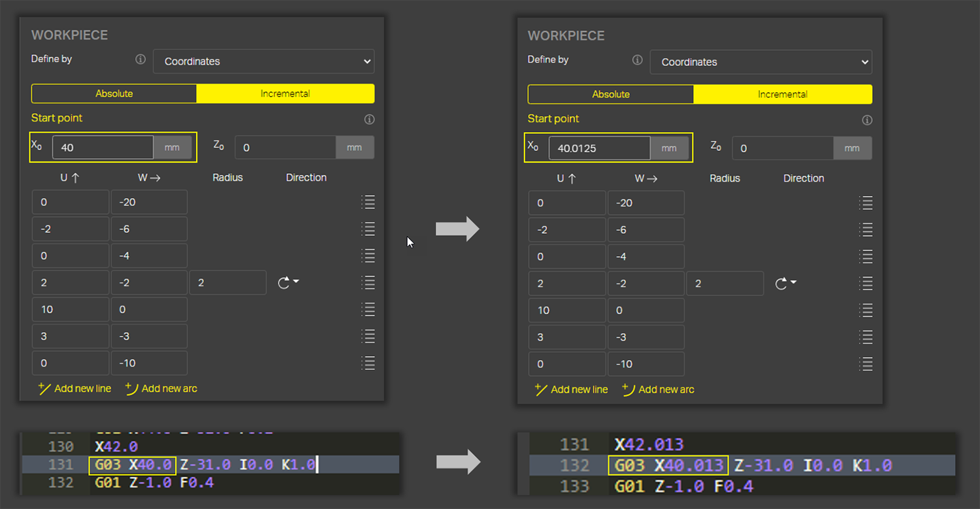Click the Radius field in the left panel
The width and height of the screenshot is (980, 509).
pos(227,282)
